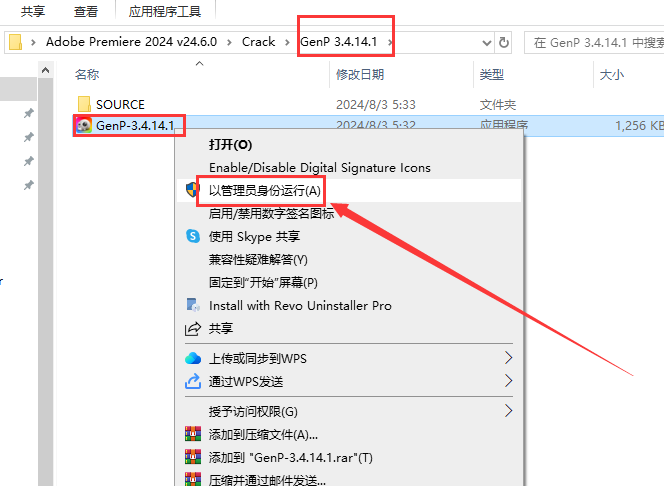Click the first quick access pin icon
664x486 pixels.
point(28,113)
